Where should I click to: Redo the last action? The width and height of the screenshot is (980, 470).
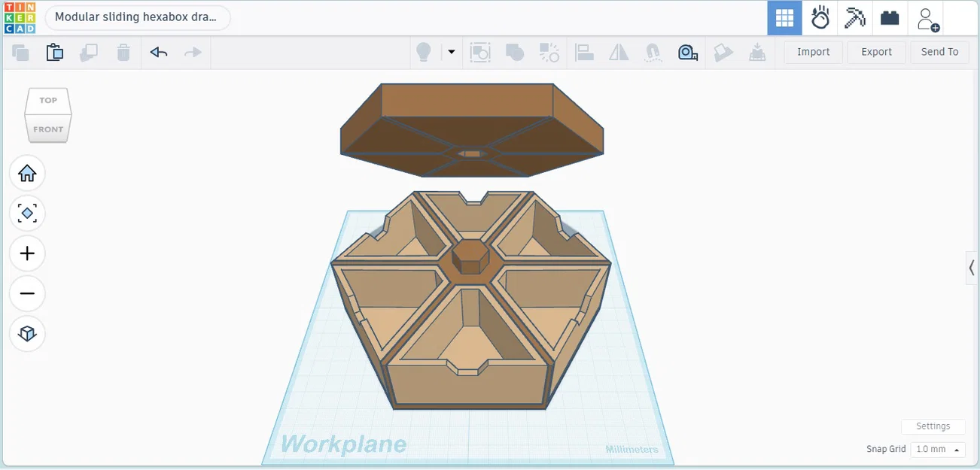pyautogui.click(x=193, y=53)
